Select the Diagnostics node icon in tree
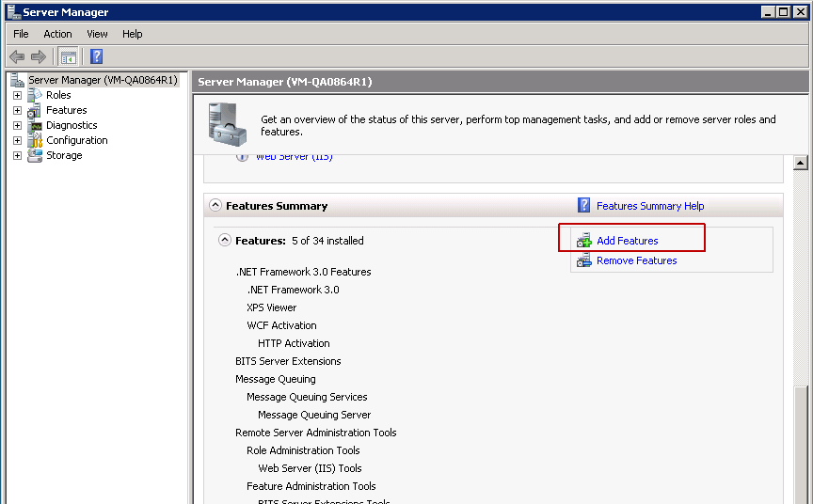813x504 pixels. pos(35,125)
